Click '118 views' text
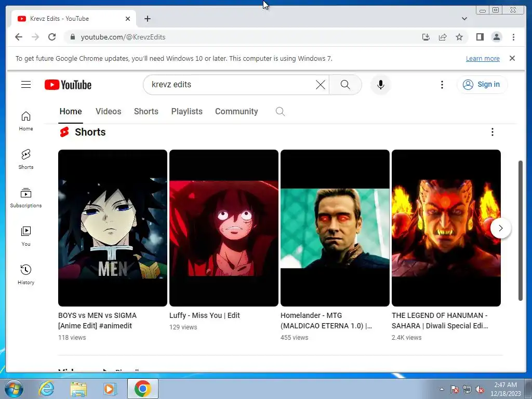The height and width of the screenshot is (399, 532). tap(72, 337)
